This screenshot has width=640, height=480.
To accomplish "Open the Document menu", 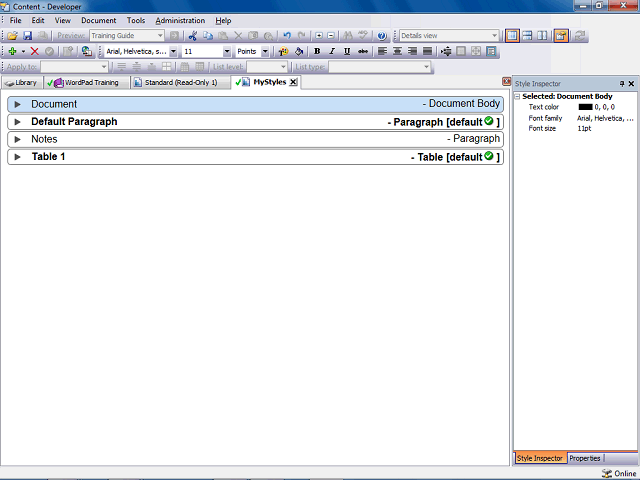I will click(x=98, y=20).
